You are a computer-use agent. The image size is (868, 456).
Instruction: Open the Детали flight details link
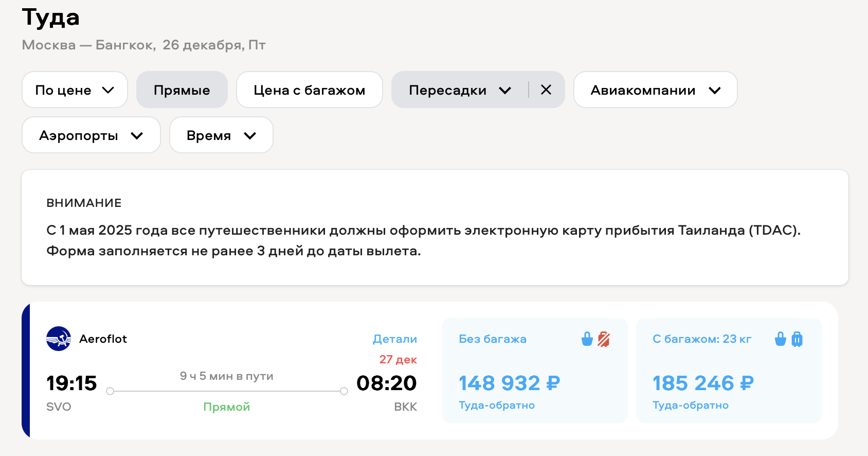[394, 339]
